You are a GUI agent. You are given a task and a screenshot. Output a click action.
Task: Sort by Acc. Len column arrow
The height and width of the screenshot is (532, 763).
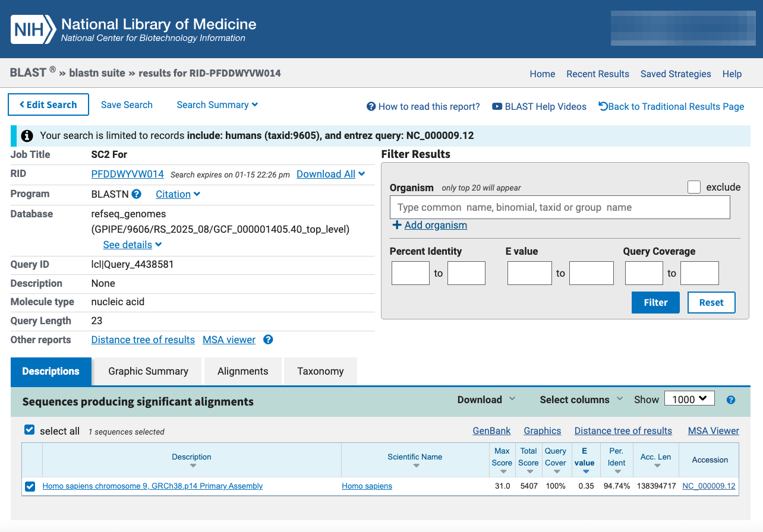pyautogui.click(x=657, y=465)
